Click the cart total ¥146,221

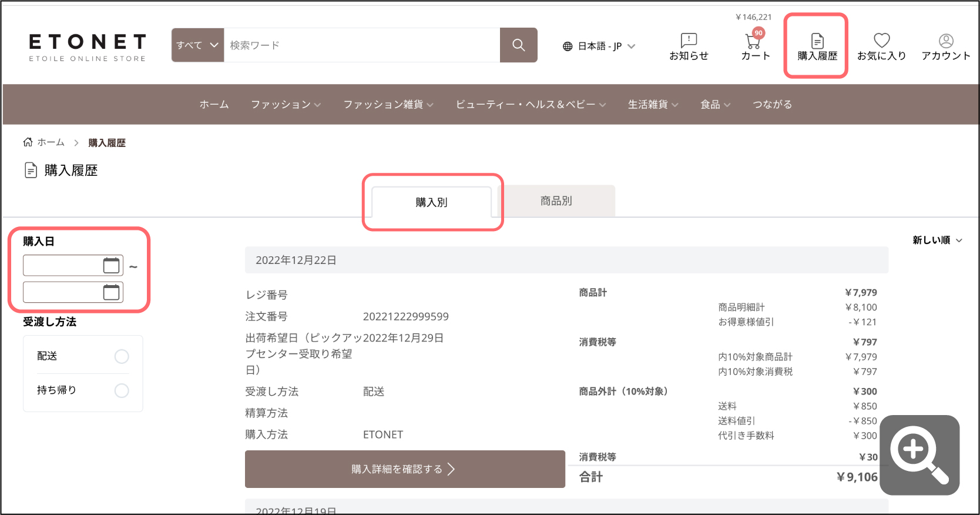click(754, 17)
